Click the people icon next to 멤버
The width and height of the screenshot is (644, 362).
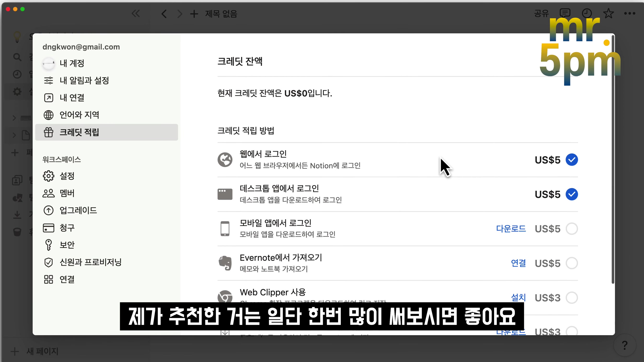[x=48, y=193]
